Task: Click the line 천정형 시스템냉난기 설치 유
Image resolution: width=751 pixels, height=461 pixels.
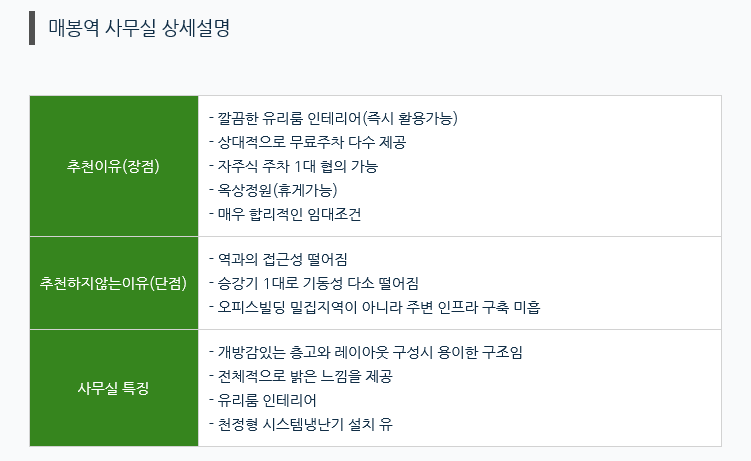Action: click(301, 424)
